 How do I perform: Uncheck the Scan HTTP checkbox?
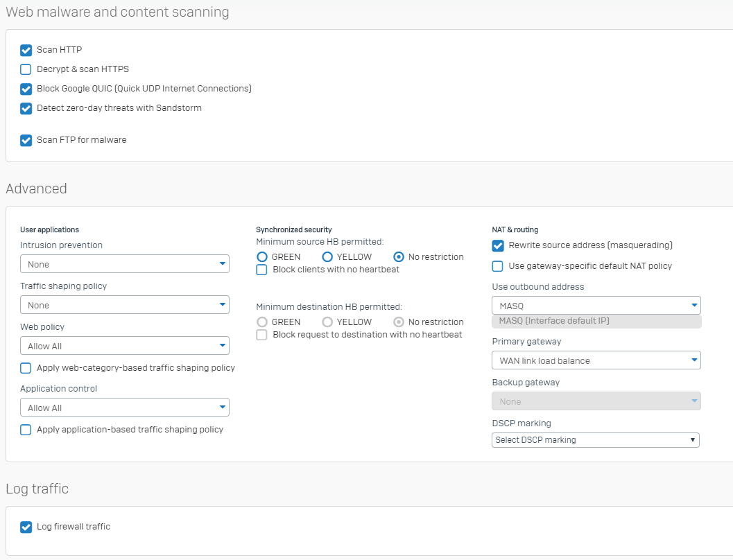click(26, 50)
